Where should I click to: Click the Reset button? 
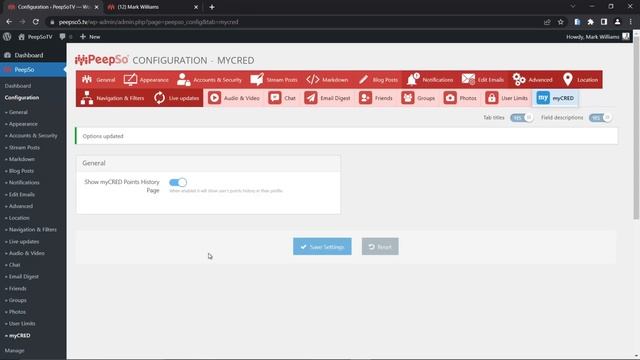click(380, 247)
